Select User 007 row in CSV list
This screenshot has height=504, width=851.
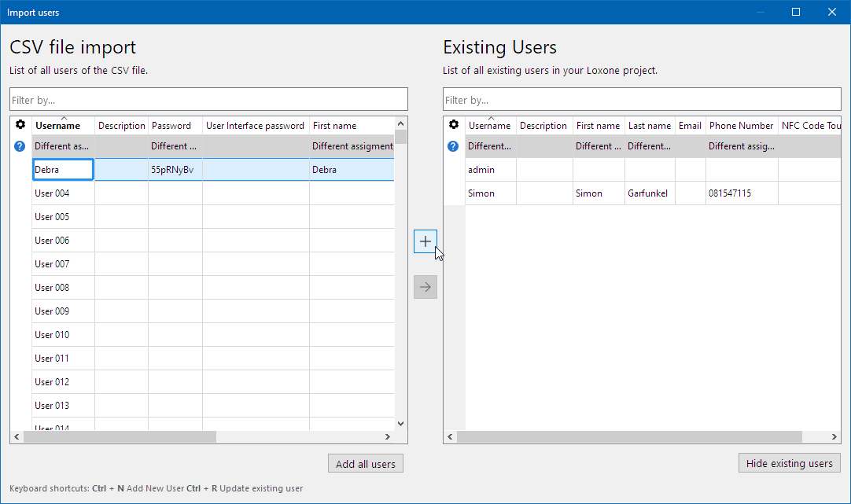(53, 264)
